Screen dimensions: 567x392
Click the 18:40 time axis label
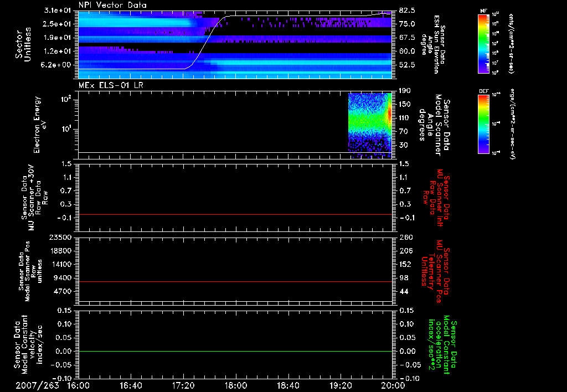(x=288, y=385)
